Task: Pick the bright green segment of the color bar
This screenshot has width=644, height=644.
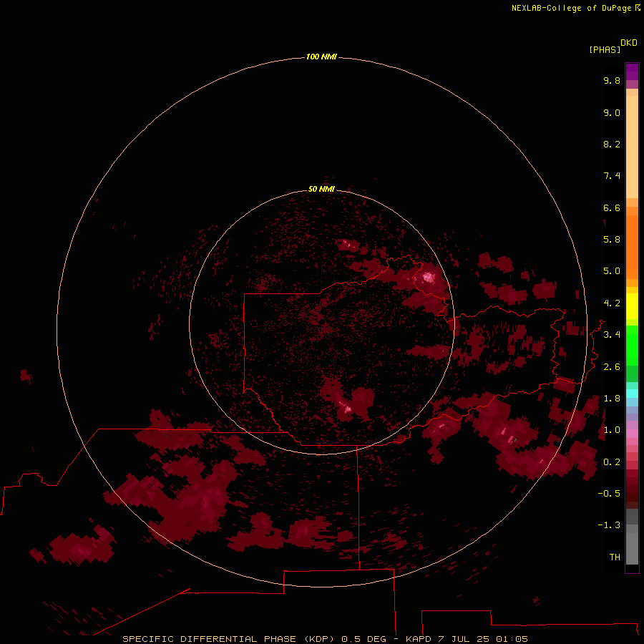Action: (x=632, y=345)
